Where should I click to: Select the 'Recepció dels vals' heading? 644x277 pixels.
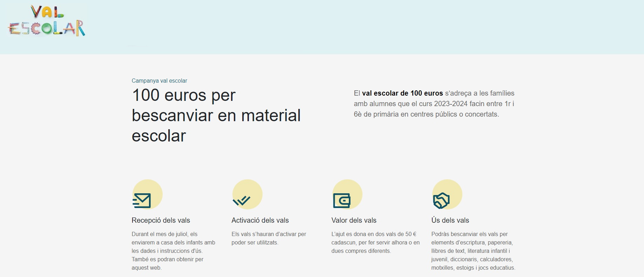coord(161,220)
